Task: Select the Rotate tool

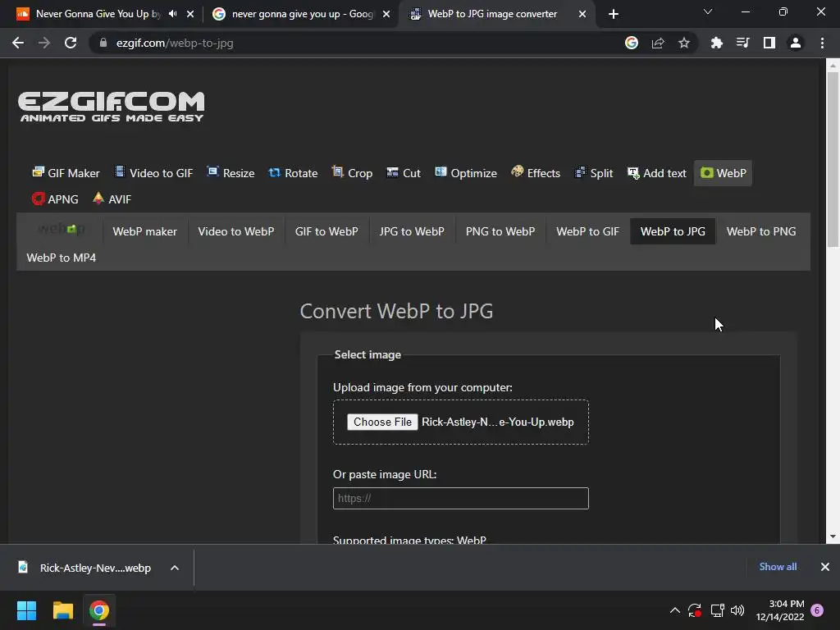Action: 293,173
